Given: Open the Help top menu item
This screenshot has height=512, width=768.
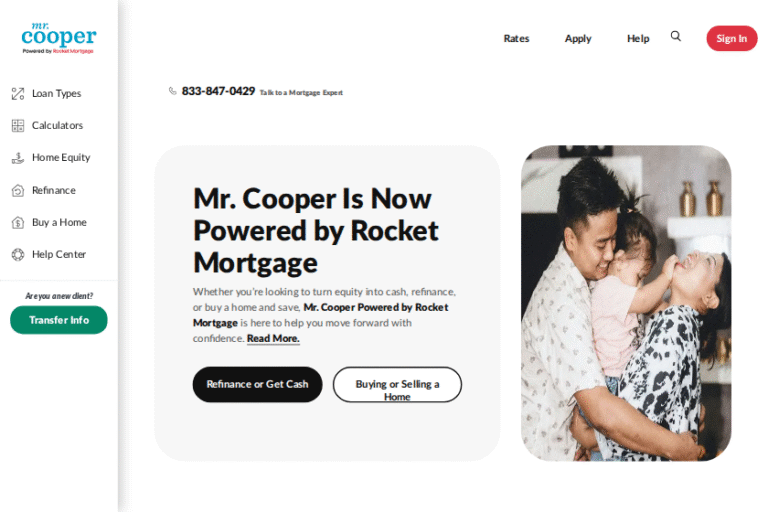Looking at the screenshot, I should pos(638,38).
